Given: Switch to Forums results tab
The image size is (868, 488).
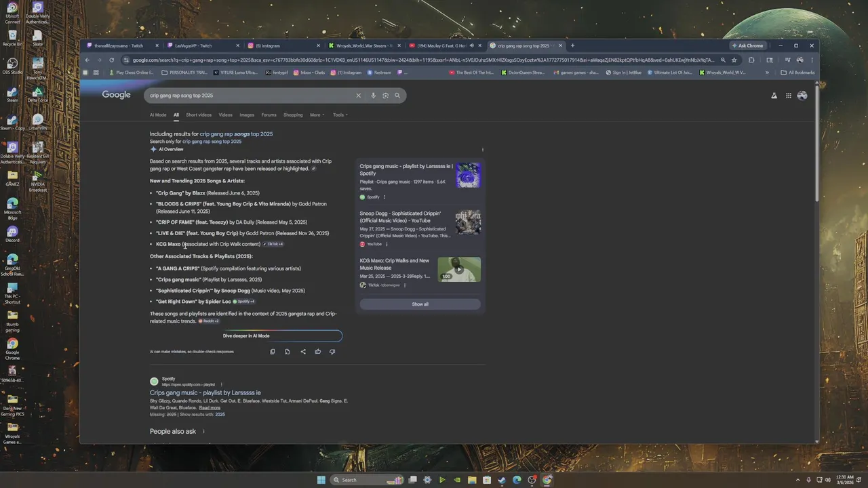Looking at the screenshot, I should tap(269, 115).
